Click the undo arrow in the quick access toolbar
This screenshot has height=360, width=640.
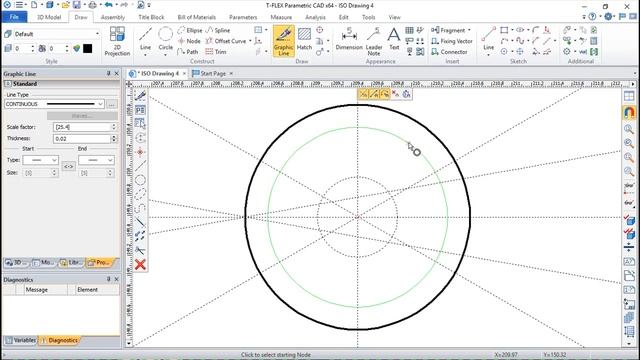pos(109,5)
